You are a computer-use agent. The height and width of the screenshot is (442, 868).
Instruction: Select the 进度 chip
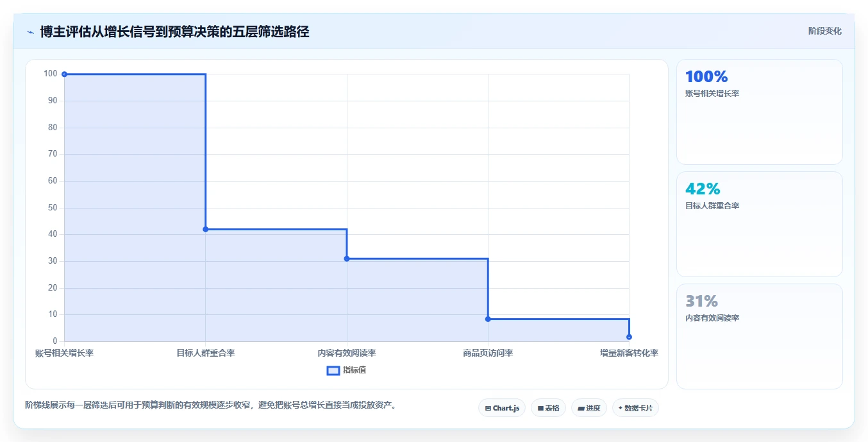pyautogui.click(x=589, y=408)
